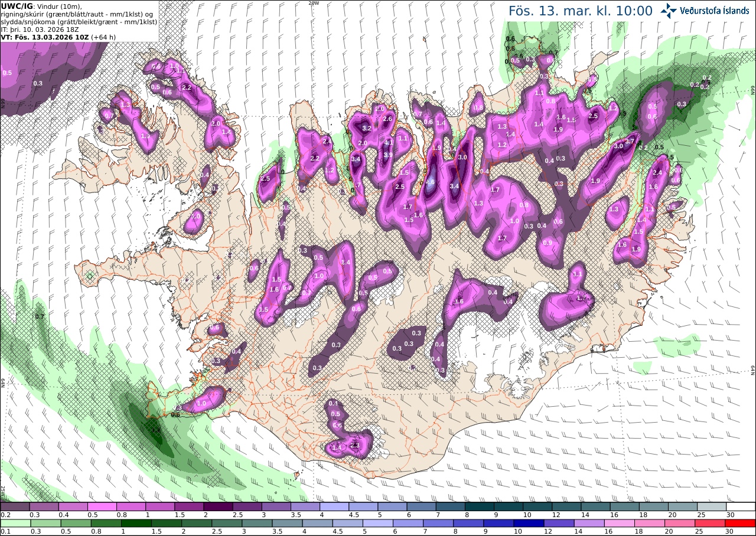The image size is (756, 536).
Task: Click the 64N latitude label on right edge
Action: 753,370
